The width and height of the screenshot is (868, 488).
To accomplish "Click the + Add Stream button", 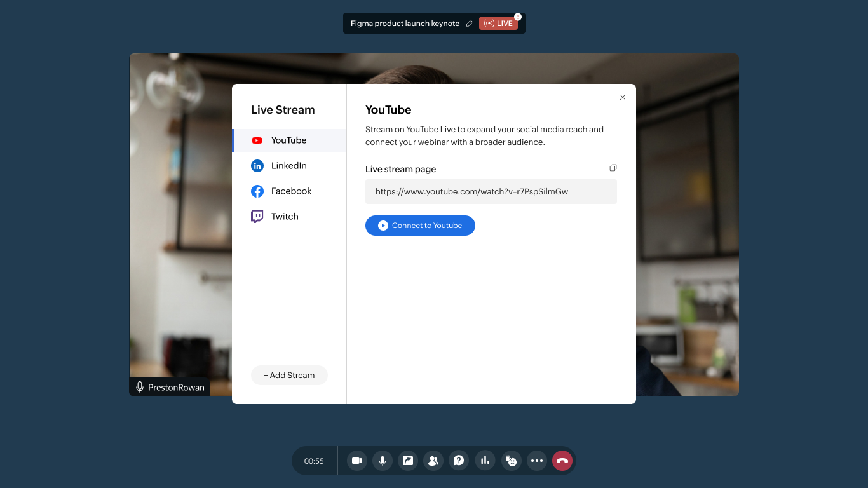I will (289, 376).
